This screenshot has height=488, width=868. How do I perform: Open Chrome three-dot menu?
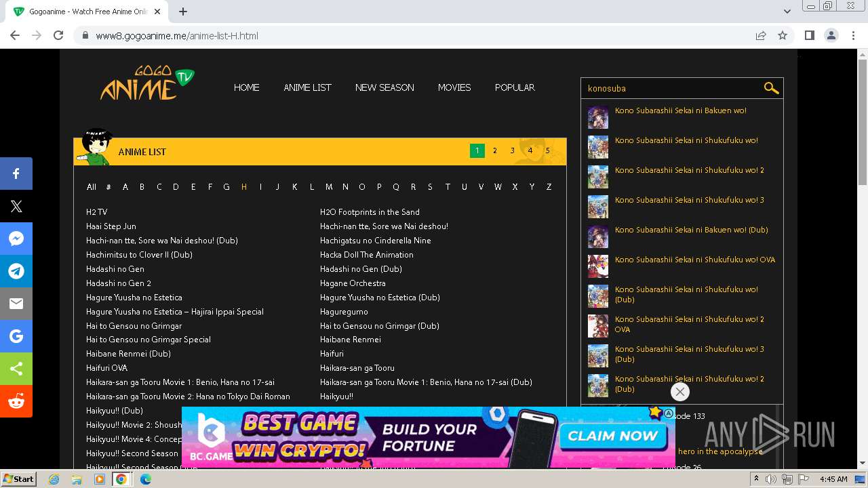[x=852, y=35]
